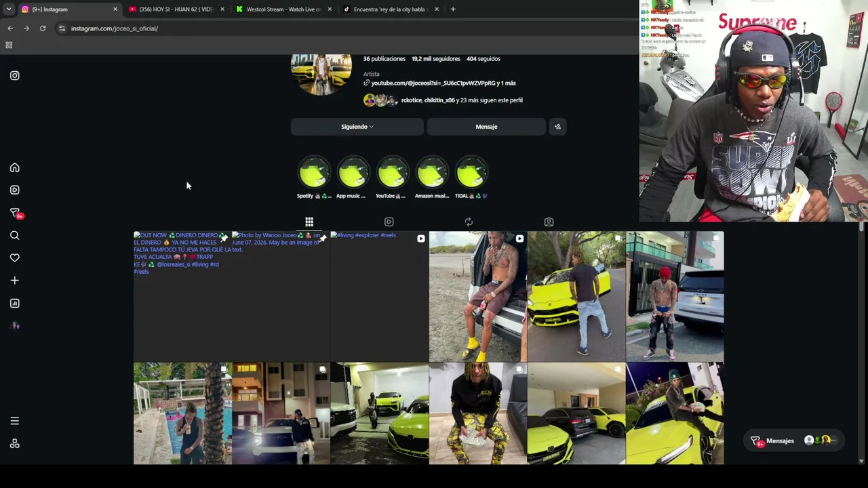The height and width of the screenshot is (488, 868).
Task: Open the poolside palm tree post
Action: [x=182, y=413]
